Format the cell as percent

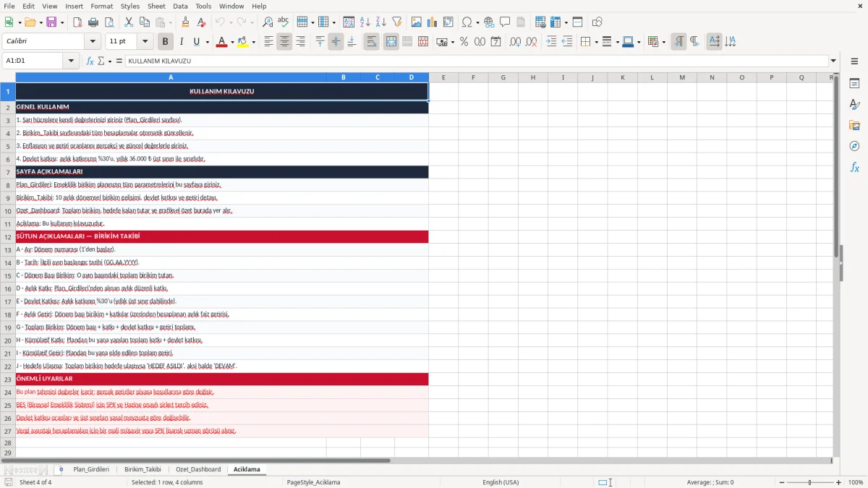(x=464, y=42)
